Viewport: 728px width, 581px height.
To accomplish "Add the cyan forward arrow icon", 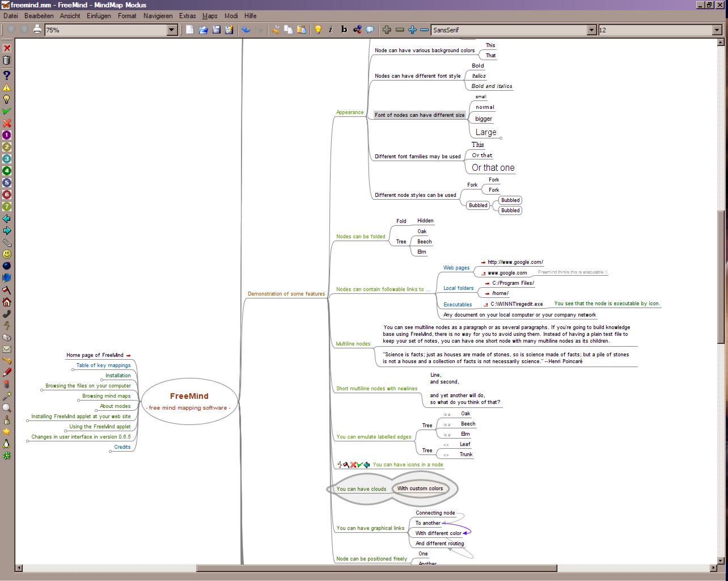I will click(7, 230).
